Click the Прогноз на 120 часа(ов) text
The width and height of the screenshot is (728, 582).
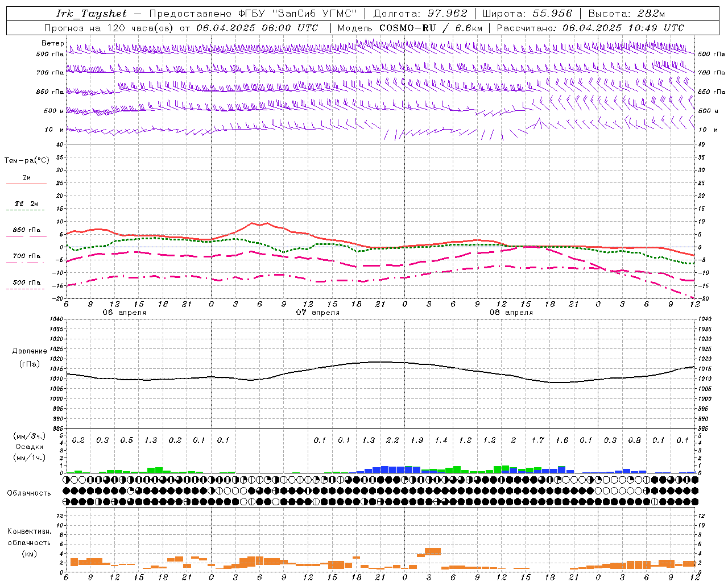point(110,27)
